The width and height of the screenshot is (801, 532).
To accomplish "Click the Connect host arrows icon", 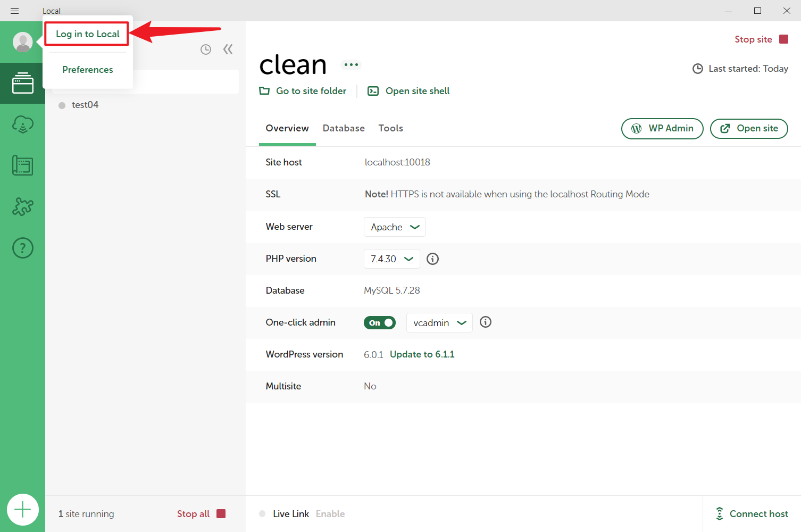I will pyautogui.click(x=720, y=513).
